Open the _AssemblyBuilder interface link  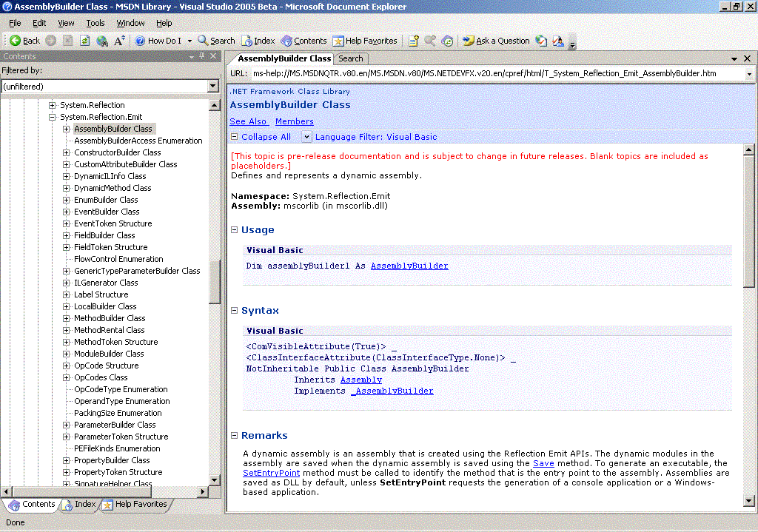[392, 391]
